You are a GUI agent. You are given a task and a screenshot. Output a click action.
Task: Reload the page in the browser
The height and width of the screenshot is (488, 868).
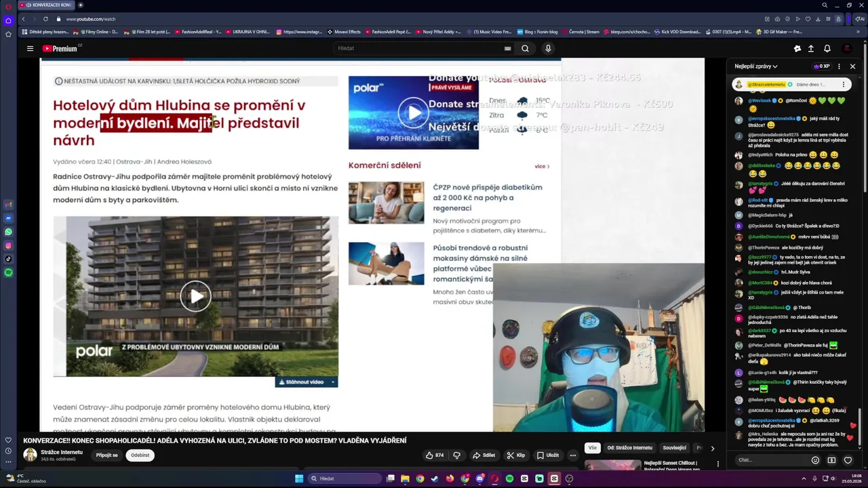[45, 19]
